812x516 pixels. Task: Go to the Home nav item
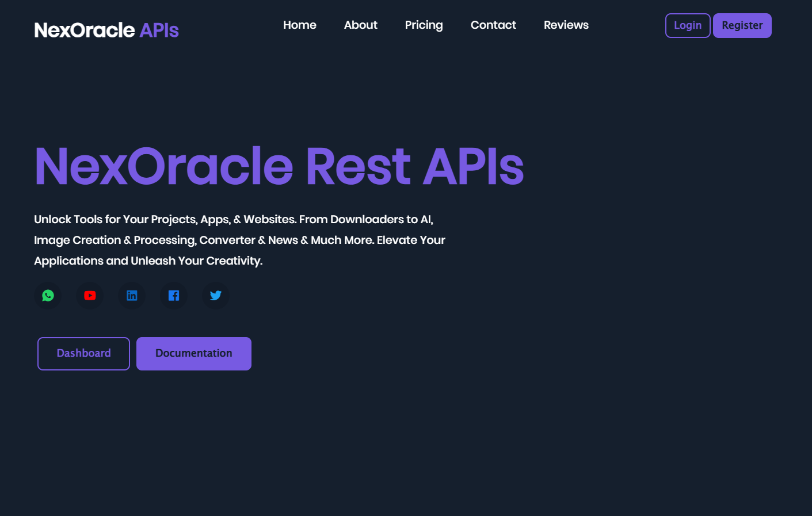click(x=300, y=25)
